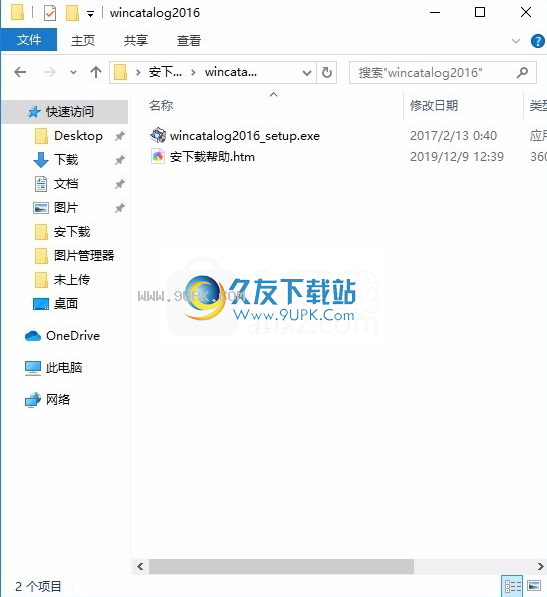Viewport: 547px width, 597px height.
Task: Refresh the current folder view
Action: (x=327, y=72)
